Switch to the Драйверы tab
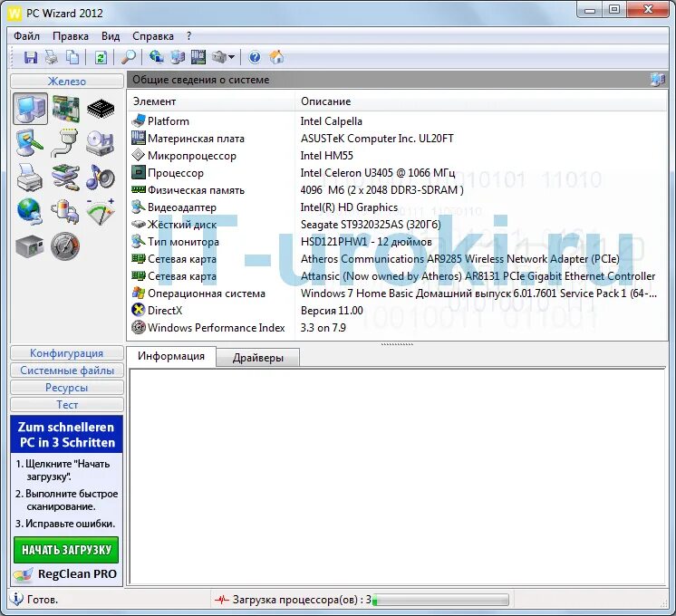 coord(258,358)
